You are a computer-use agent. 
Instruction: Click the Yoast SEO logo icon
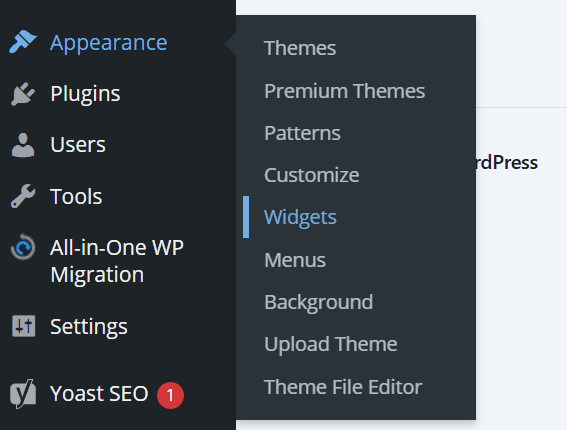click(x=23, y=393)
